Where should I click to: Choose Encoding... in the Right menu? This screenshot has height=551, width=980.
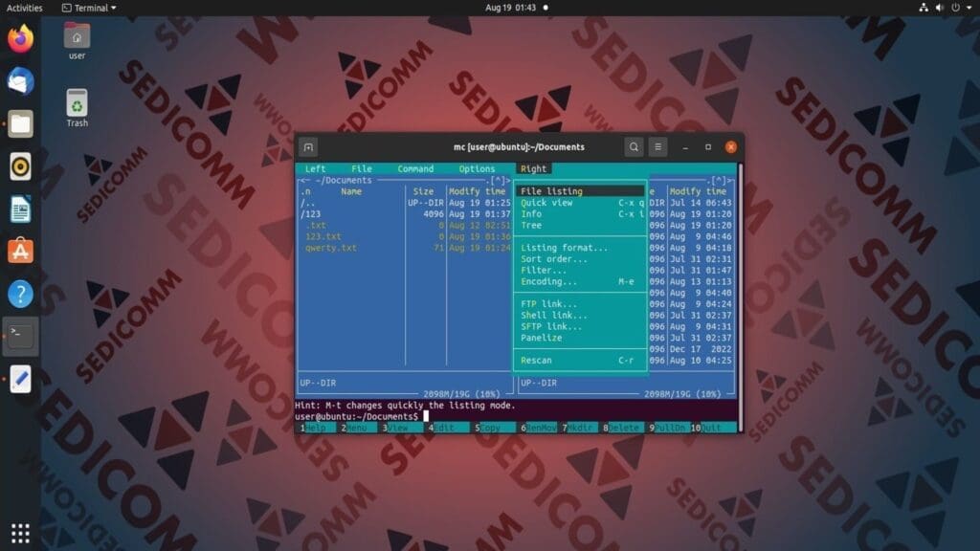click(580, 282)
